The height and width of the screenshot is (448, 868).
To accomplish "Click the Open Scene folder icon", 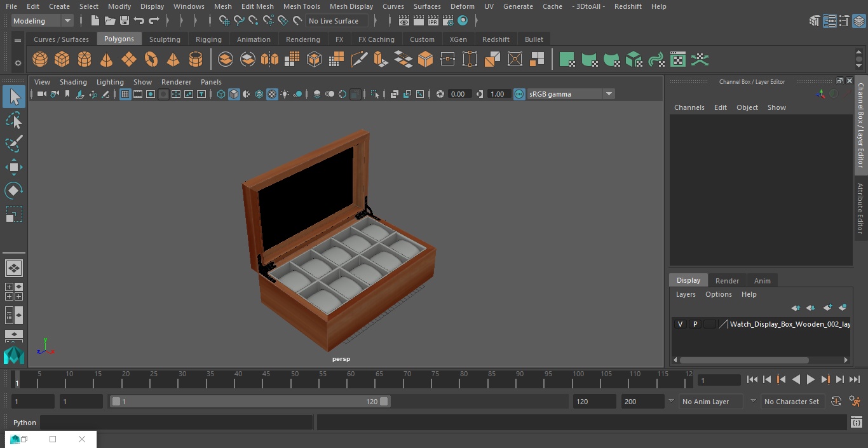I will (110, 21).
